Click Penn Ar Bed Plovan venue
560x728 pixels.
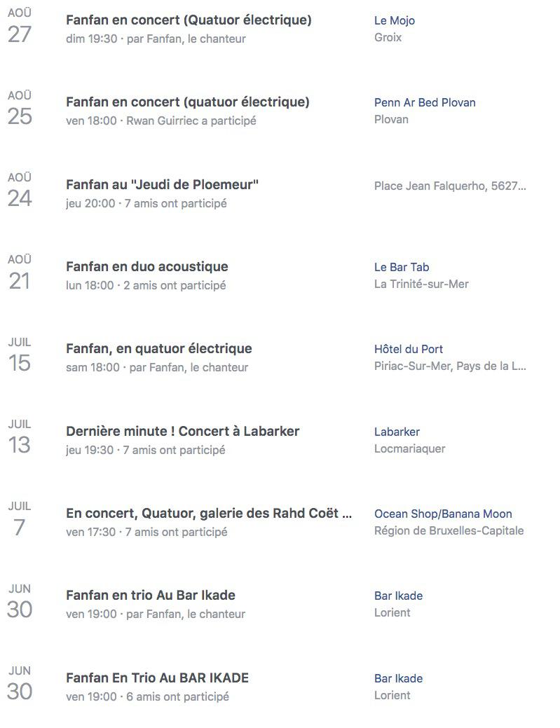(425, 102)
